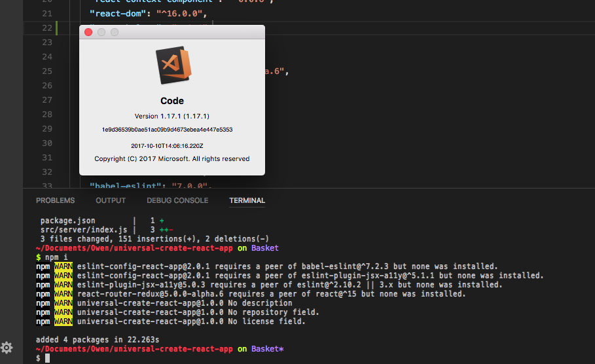Click the 'Code' title in About dialog

click(x=172, y=101)
